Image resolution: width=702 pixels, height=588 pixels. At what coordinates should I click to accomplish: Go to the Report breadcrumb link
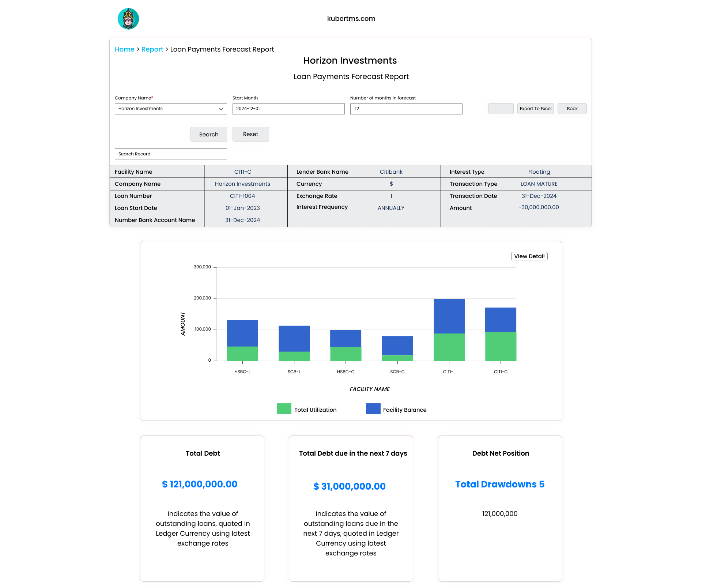(152, 49)
